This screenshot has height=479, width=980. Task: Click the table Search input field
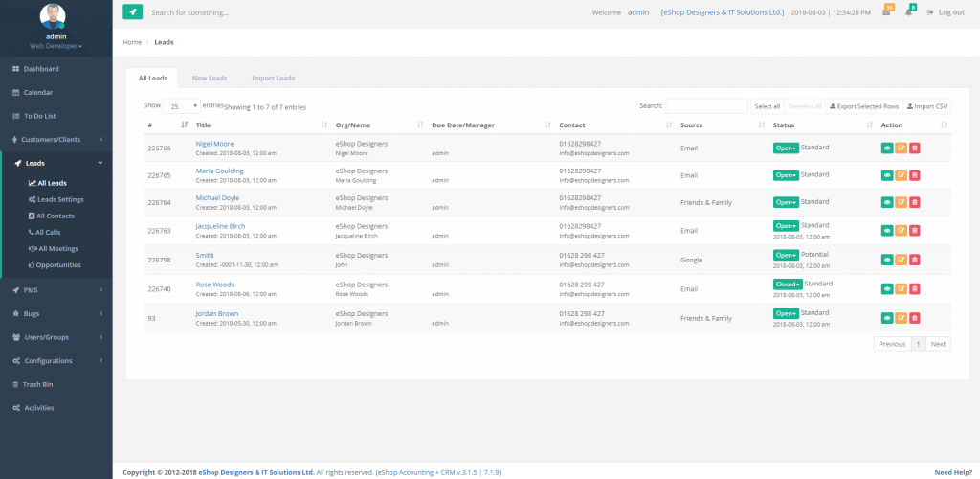tap(706, 106)
